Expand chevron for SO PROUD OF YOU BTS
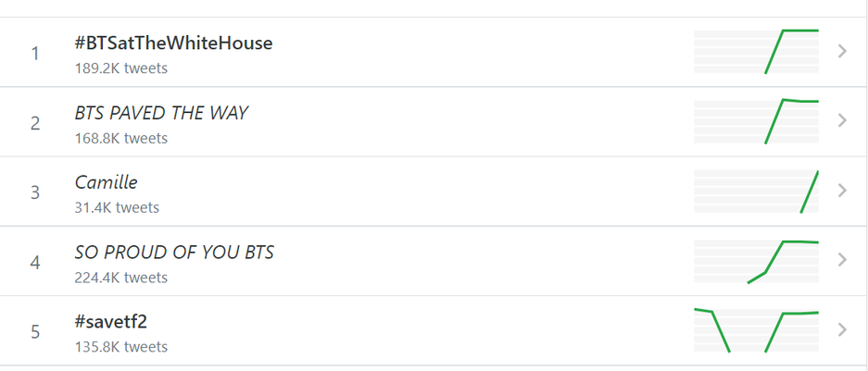 point(842,260)
